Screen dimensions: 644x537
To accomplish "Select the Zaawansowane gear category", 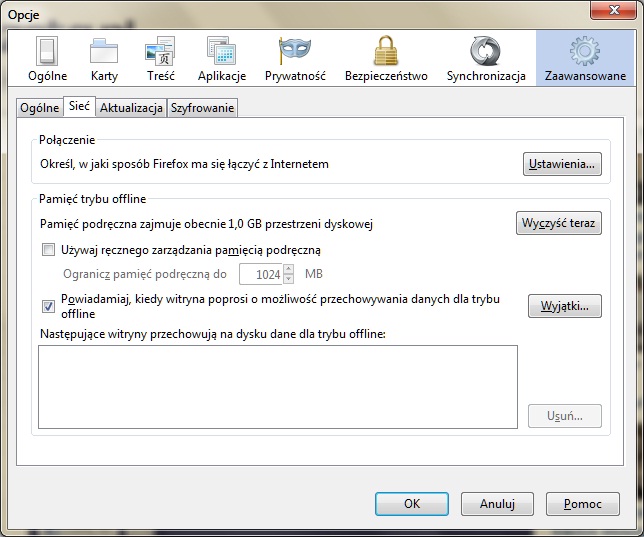I will (x=585, y=58).
